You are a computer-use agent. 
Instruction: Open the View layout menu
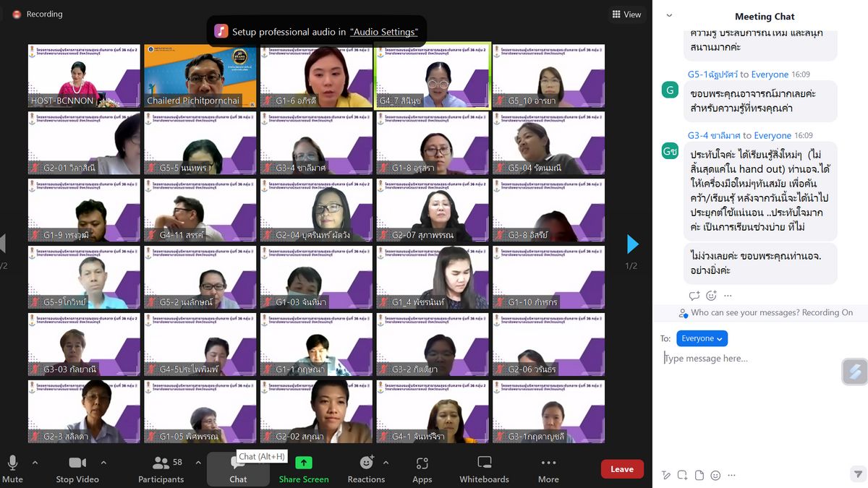pyautogui.click(x=626, y=14)
